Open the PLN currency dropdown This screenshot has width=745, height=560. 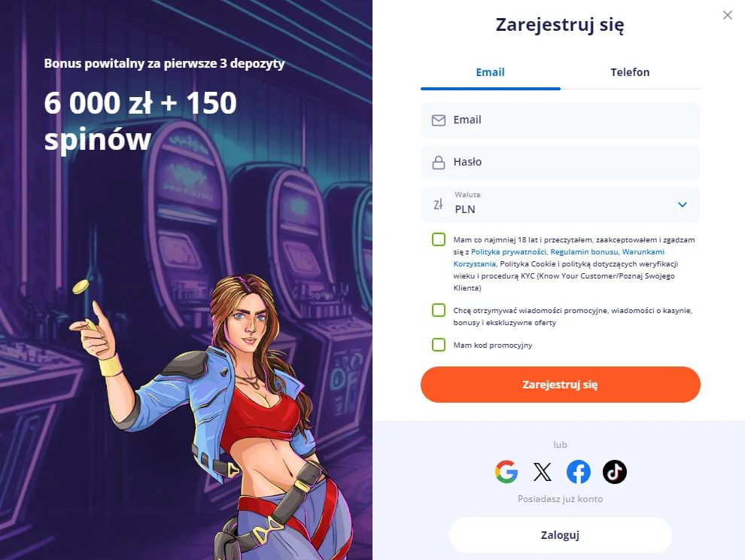560,205
